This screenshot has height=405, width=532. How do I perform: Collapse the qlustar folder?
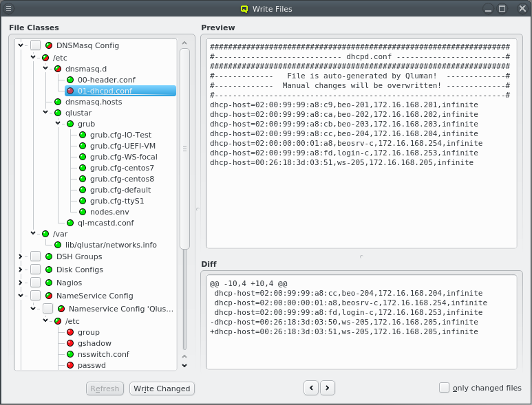point(45,112)
